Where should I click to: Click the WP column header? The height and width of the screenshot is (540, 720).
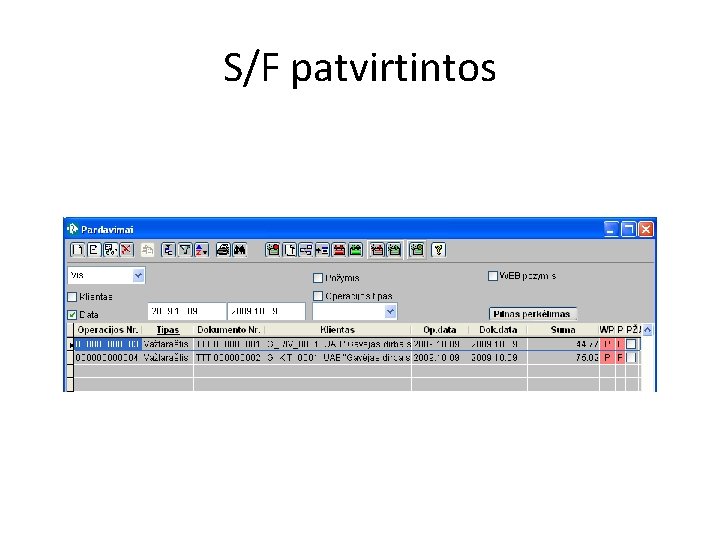tap(607, 330)
